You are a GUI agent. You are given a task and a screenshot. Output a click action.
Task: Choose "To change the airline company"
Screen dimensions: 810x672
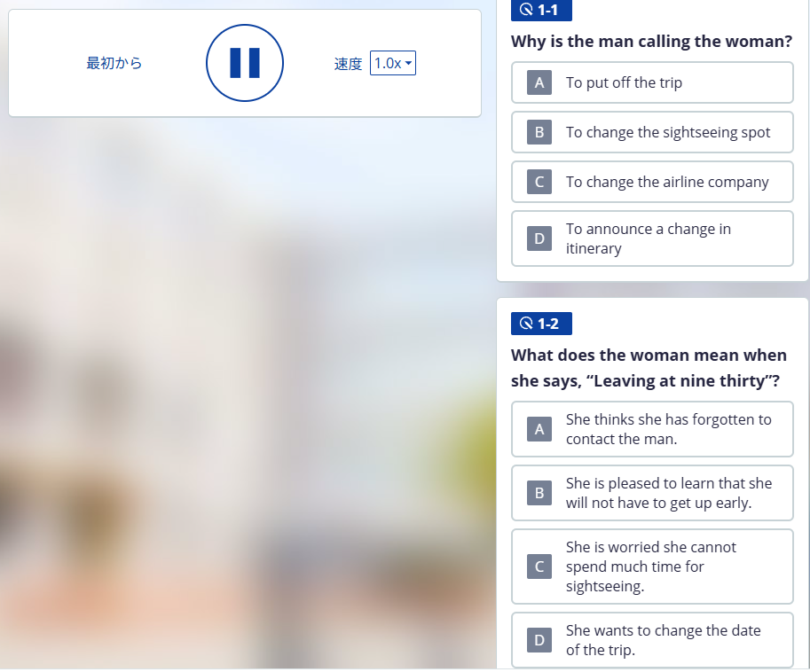pyautogui.click(x=667, y=182)
